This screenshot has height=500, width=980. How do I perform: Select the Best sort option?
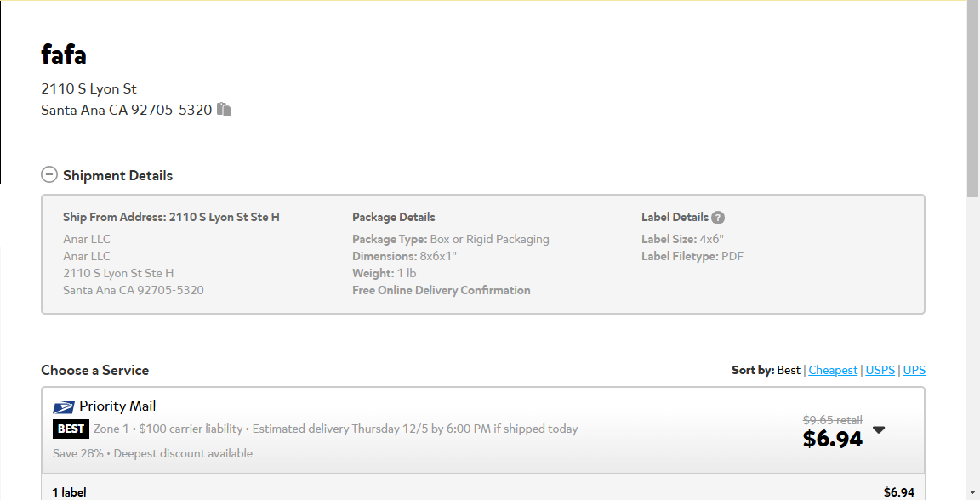click(788, 370)
